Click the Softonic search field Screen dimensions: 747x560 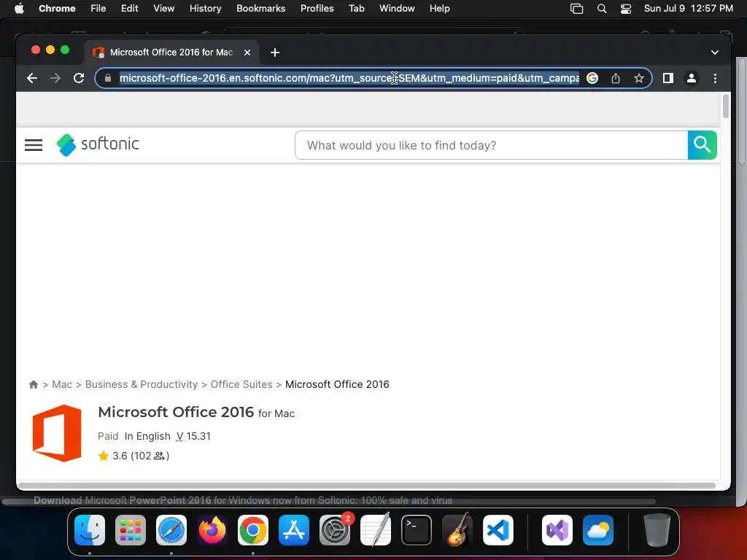tap(491, 145)
